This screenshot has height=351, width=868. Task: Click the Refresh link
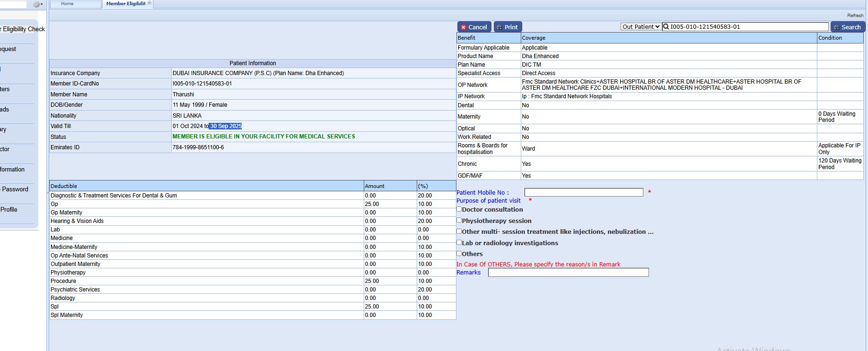(x=855, y=16)
